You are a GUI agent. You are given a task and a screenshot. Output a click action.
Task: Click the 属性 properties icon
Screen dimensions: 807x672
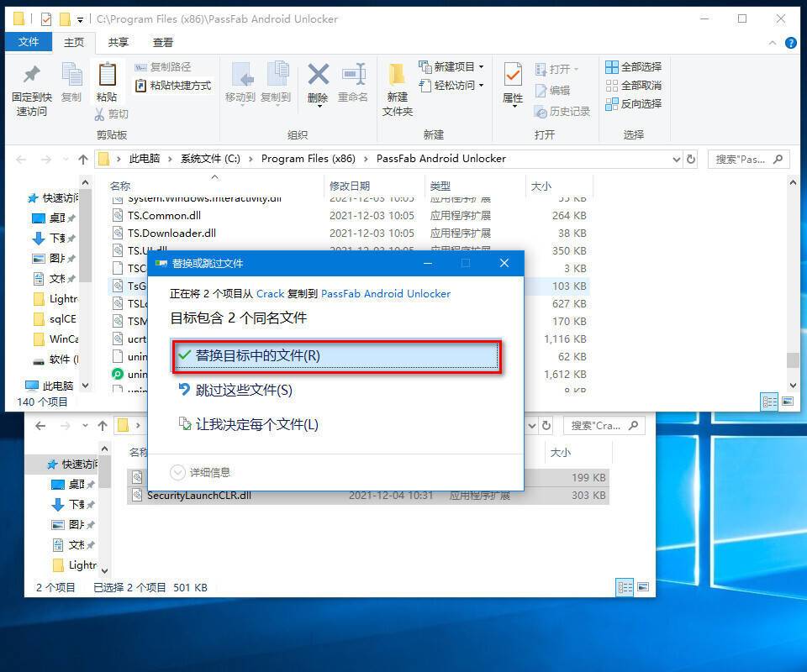(513, 77)
